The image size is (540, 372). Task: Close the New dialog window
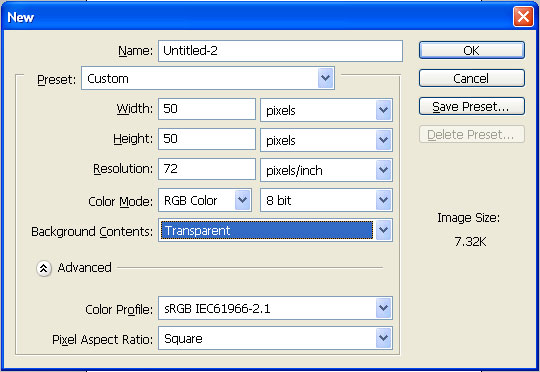pyautogui.click(x=523, y=17)
